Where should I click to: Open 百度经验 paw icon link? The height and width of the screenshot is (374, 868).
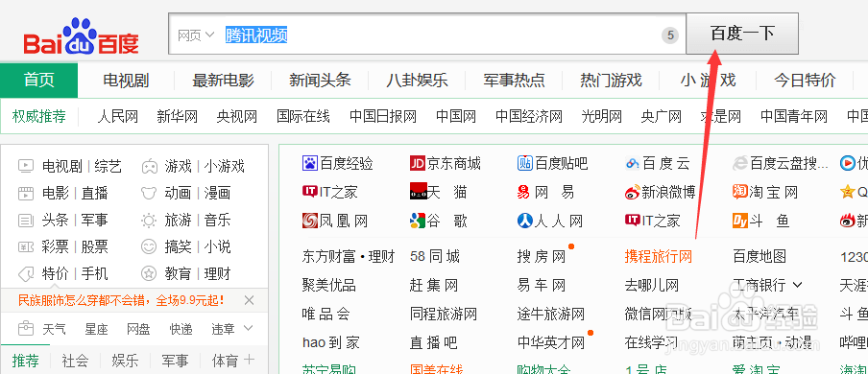click(x=309, y=163)
